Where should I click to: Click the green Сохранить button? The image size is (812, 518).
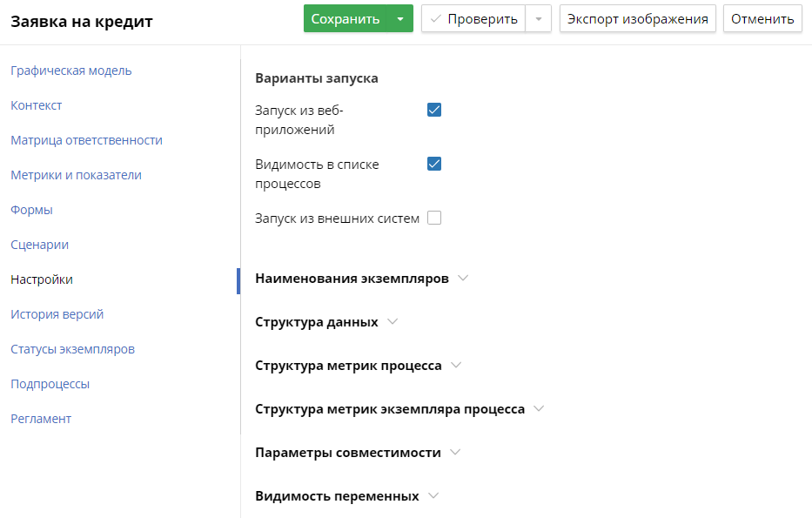[x=345, y=18]
